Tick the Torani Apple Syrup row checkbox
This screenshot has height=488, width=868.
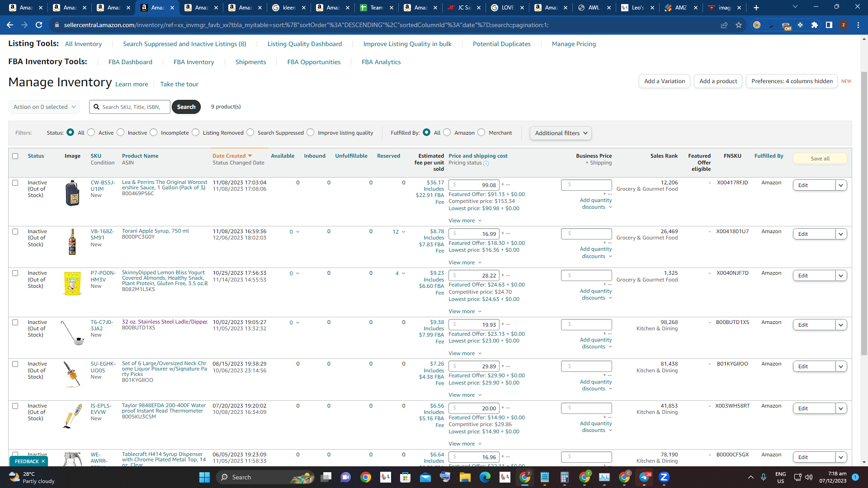[15, 231]
